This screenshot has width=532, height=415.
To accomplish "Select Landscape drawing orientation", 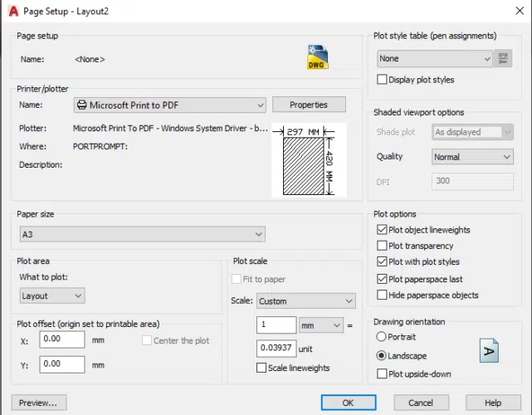I will pos(381,355).
